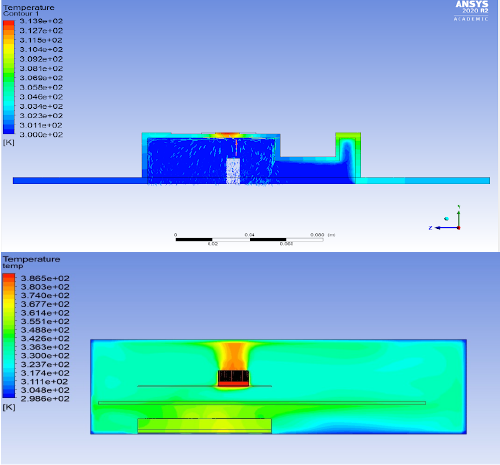Click the orange plume above heat source
Image resolution: width=500 pixels, height=465 pixels.
[x=233, y=355]
